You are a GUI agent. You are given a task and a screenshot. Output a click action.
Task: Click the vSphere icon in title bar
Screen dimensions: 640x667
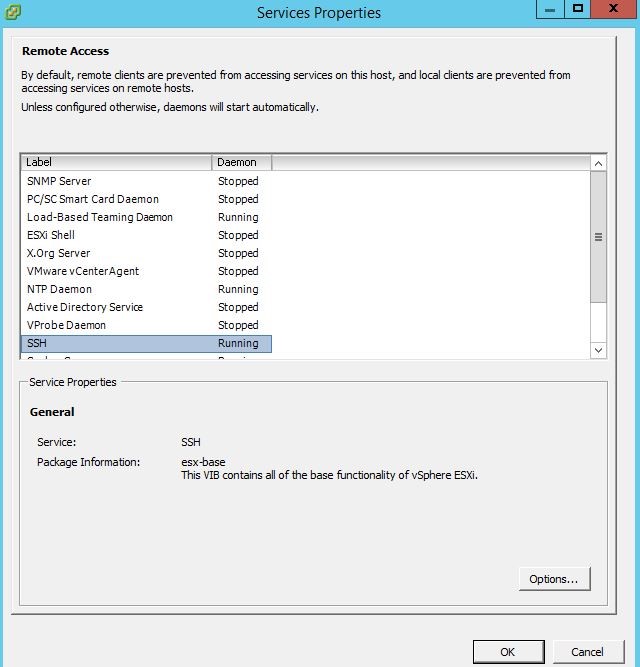(x=13, y=12)
